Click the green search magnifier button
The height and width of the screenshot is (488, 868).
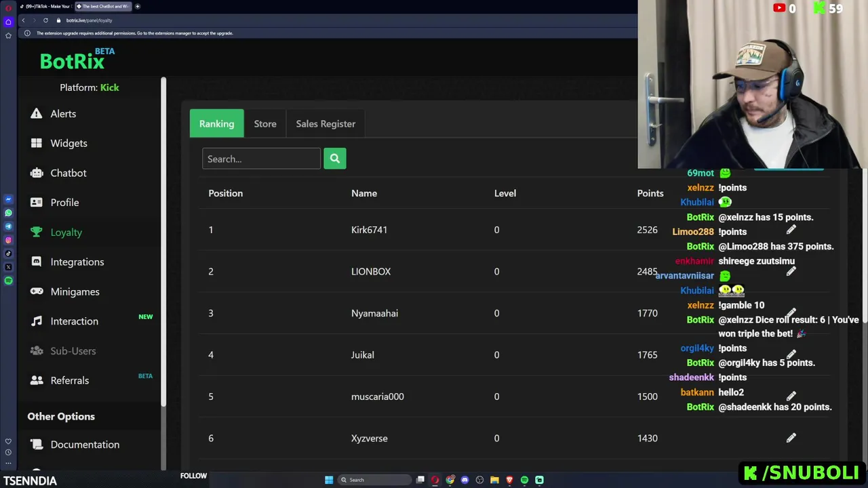(335, 159)
